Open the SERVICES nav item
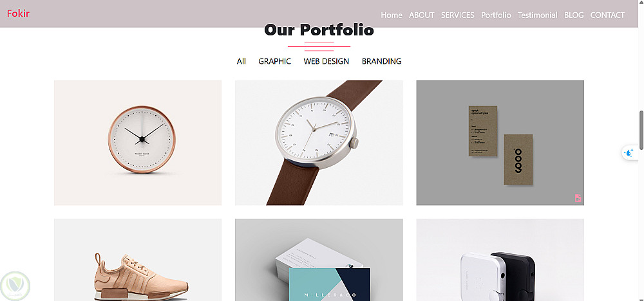The image size is (644, 301). pyautogui.click(x=457, y=15)
